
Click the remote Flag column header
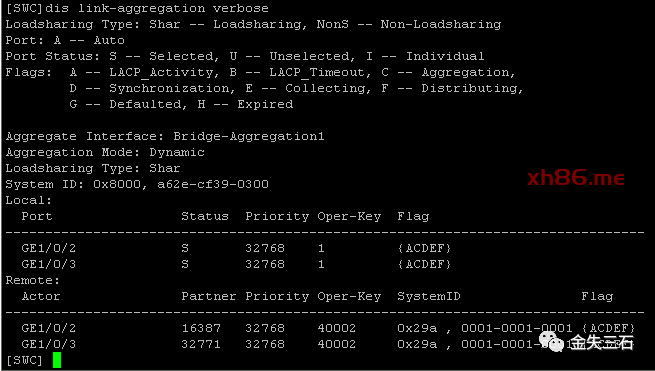pyautogui.click(x=597, y=296)
